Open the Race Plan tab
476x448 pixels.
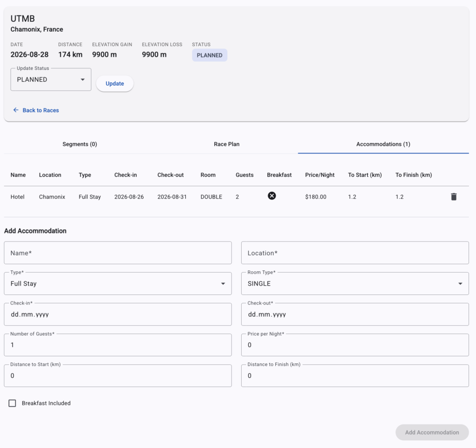226,144
